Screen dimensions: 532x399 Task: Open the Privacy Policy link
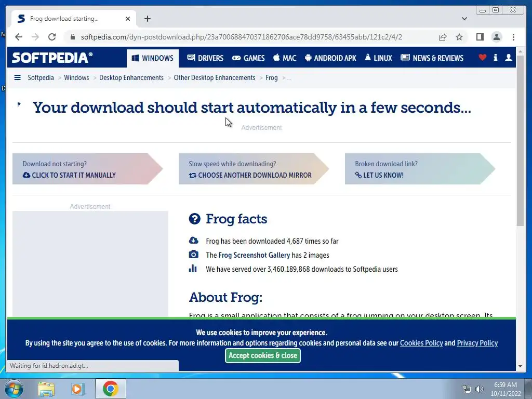[477, 343]
